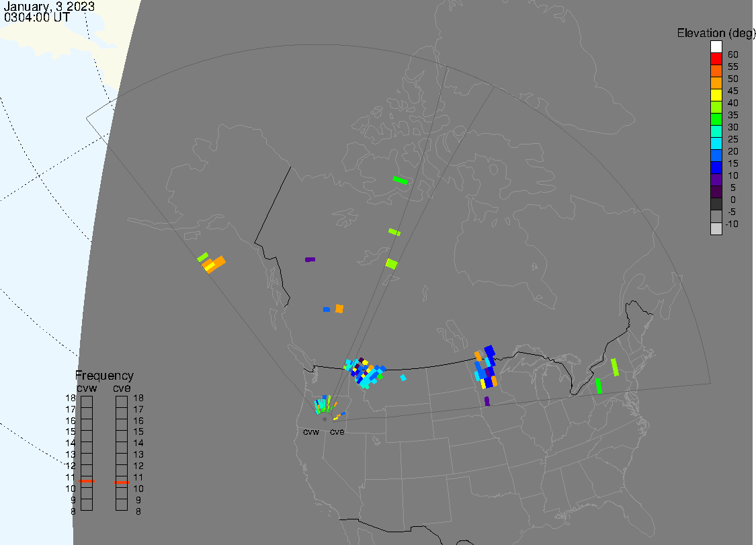Click the red marker on cvw frequency bar

(87, 481)
